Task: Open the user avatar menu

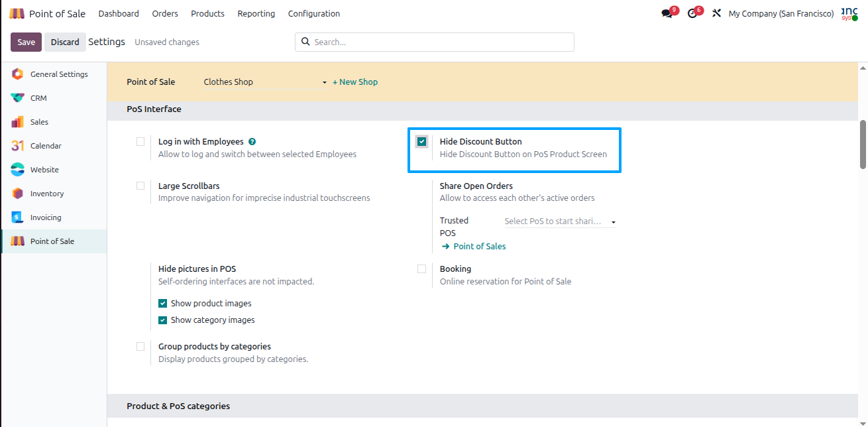Action: (849, 13)
